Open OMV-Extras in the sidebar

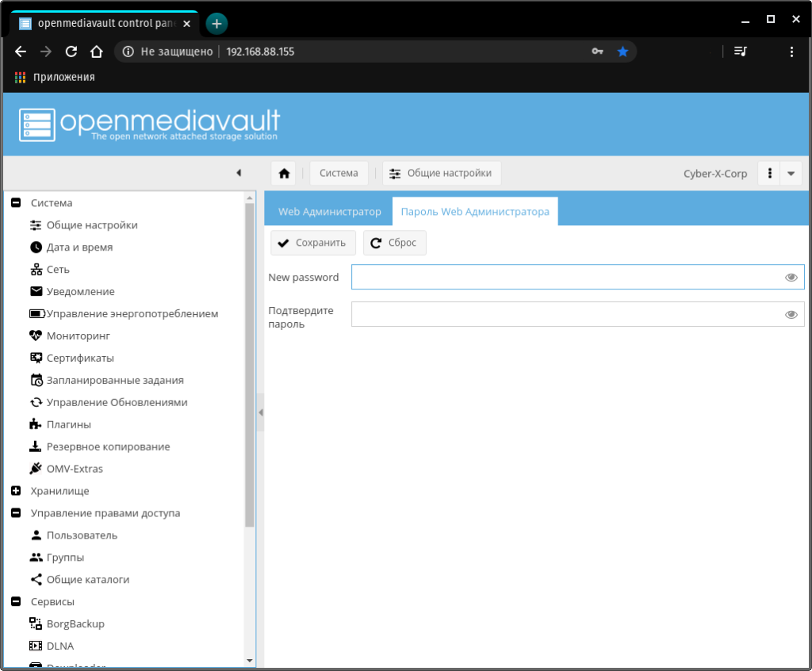point(75,469)
